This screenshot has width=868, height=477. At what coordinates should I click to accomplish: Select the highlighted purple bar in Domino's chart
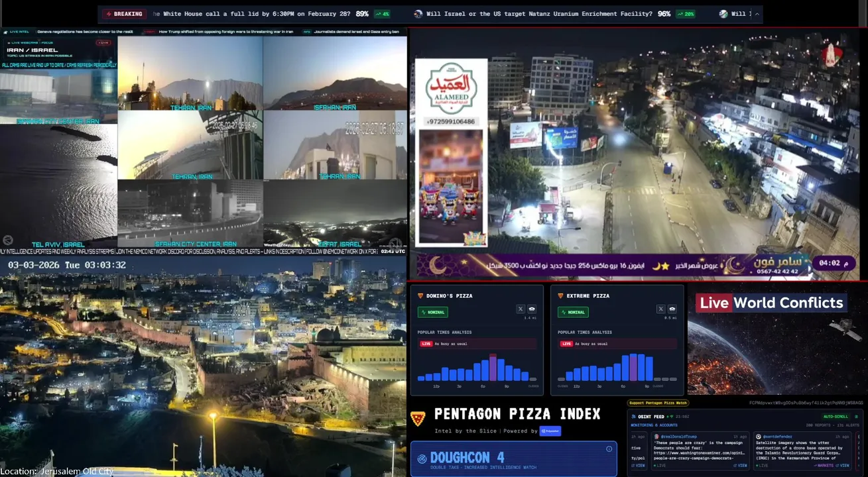[493, 368]
